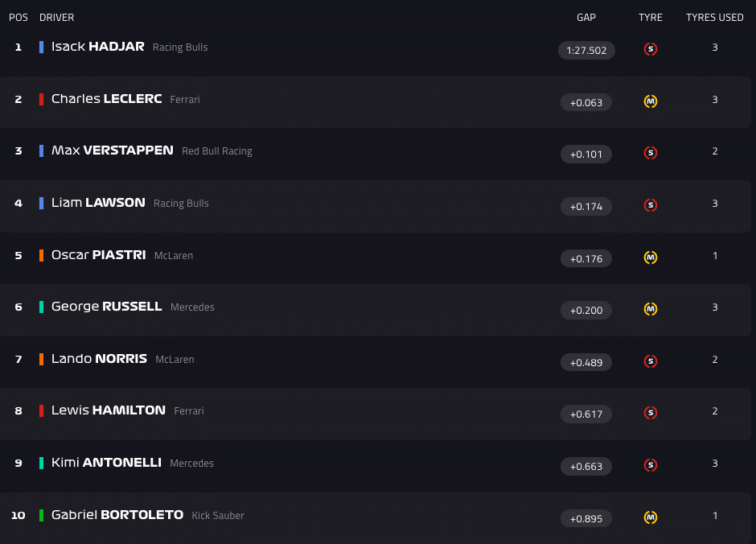Viewport: 756px width, 544px height.
Task: Click the red Ferrari team color bar beside Hamilton
Action: coord(41,411)
